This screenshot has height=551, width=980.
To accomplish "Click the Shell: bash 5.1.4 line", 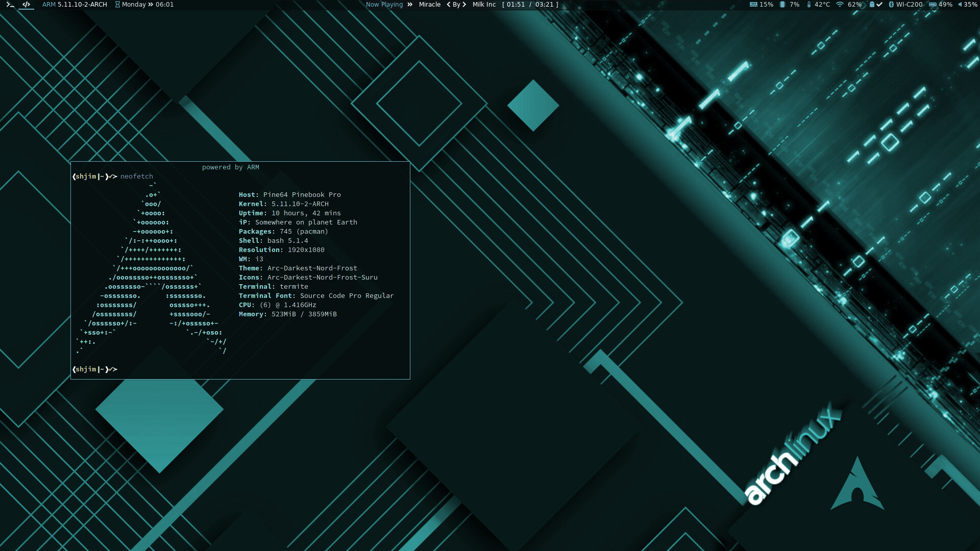I will click(274, 241).
